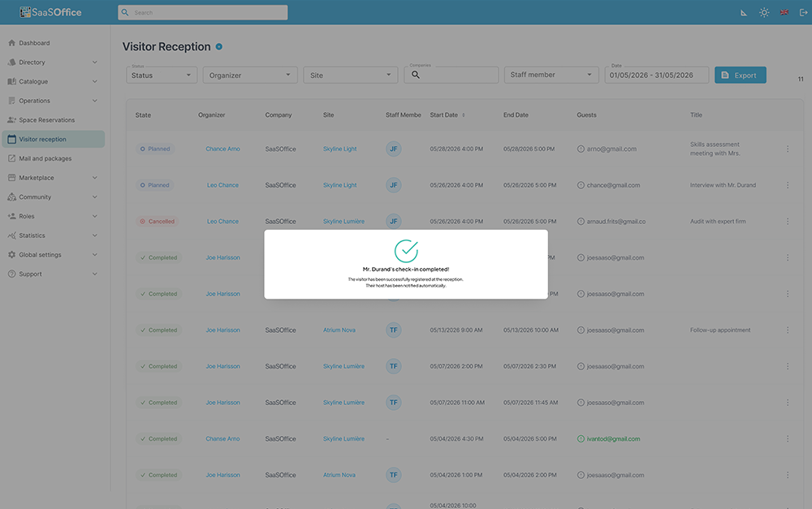Click the Companies search magnifier icon
The image size is (812, 509).
pyautogui.click(x=415, y=75)
